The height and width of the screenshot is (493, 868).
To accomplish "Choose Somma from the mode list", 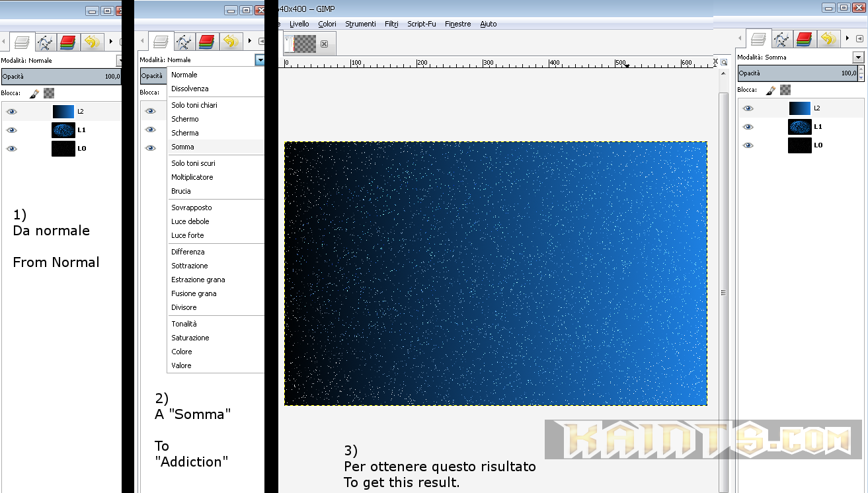I will point(183,147).
